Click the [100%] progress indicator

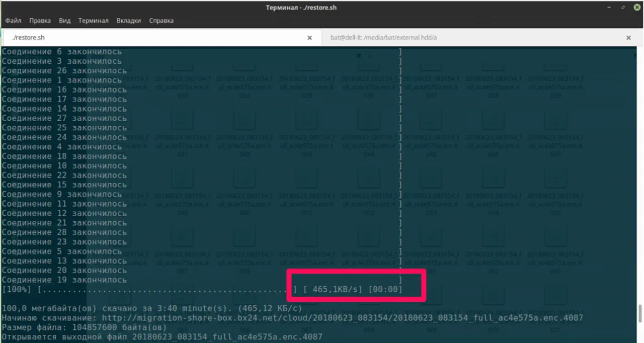pos(17,290)
